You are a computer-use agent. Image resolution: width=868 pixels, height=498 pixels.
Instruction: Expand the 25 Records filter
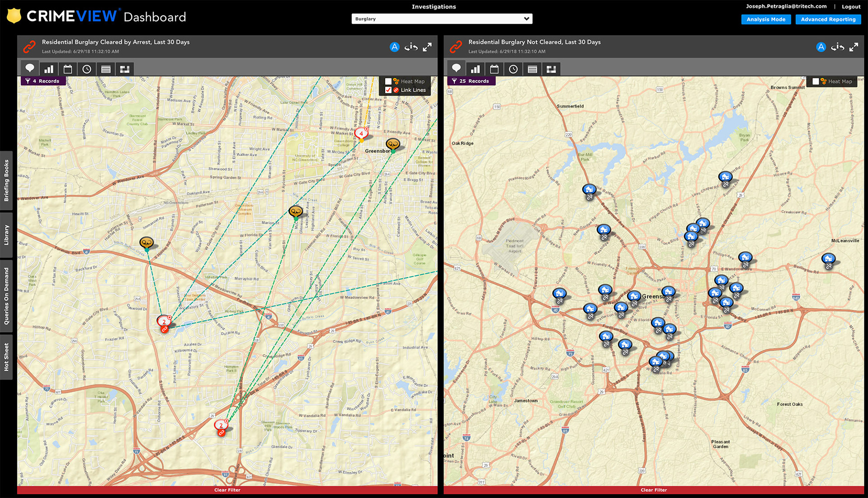click(471, 81)
